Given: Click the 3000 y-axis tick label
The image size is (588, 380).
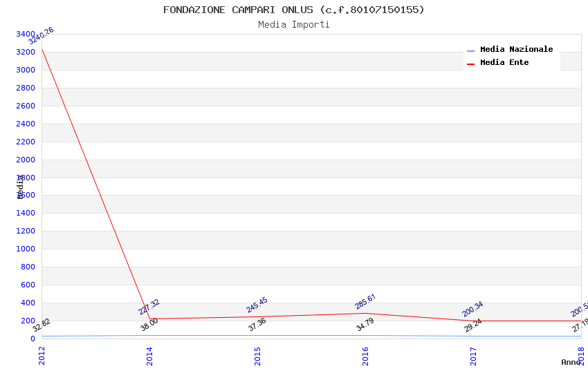Looking at the screenshot, I should pos(26,70).
